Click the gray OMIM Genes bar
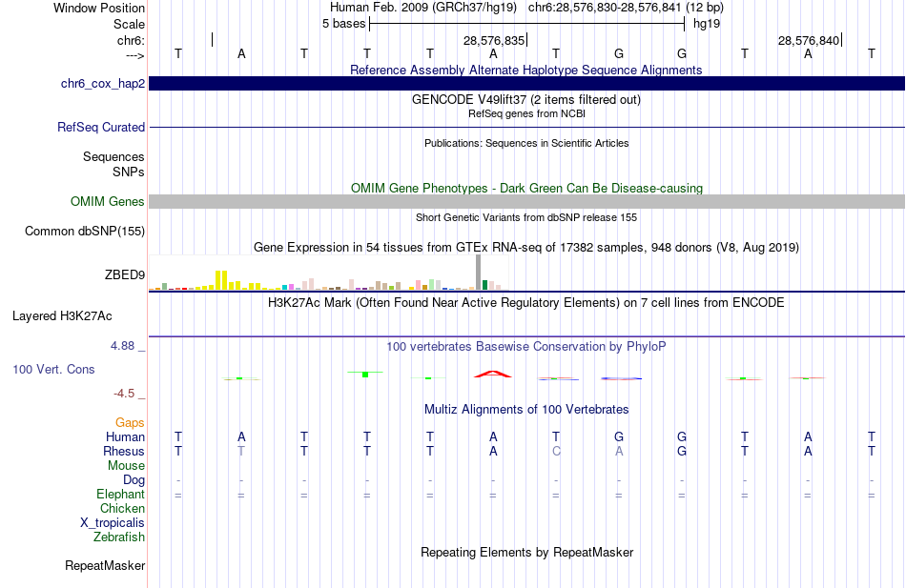 point(526,202)
